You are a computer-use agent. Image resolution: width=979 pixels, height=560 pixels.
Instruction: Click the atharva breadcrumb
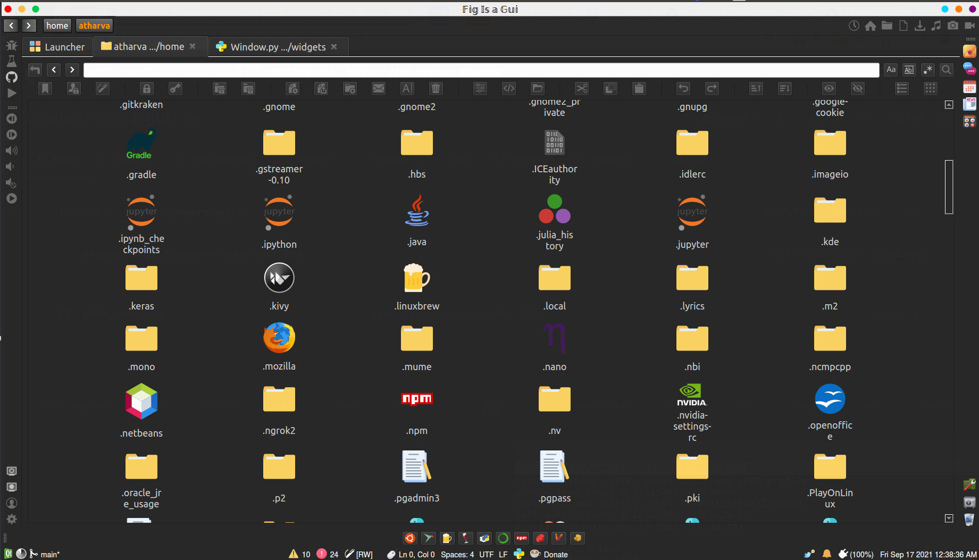94,26
